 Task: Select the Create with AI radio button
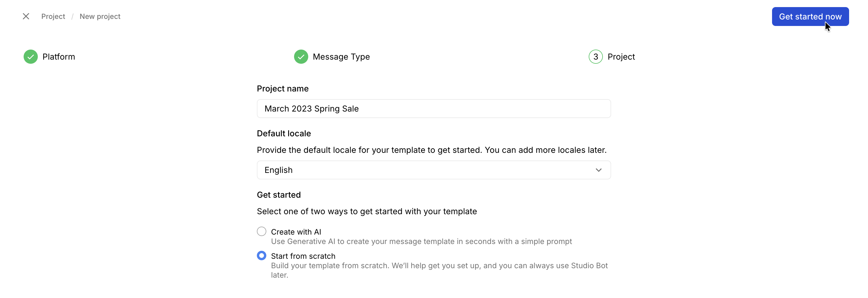click(262, 232)
